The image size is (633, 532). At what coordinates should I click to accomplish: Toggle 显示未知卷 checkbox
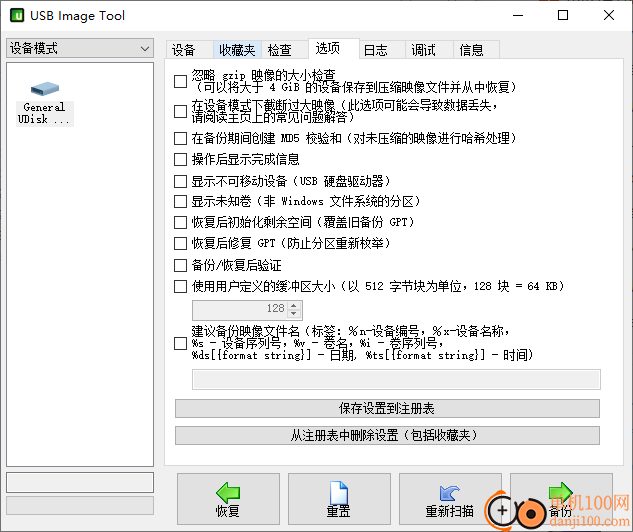point(180,201)
